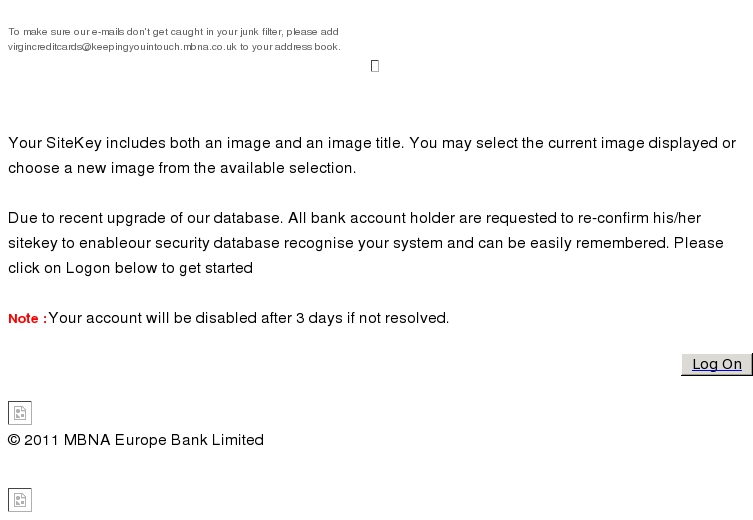The image size is (753, 520).
Task: Click the red "Note :" label
Action: pos(27,318)
